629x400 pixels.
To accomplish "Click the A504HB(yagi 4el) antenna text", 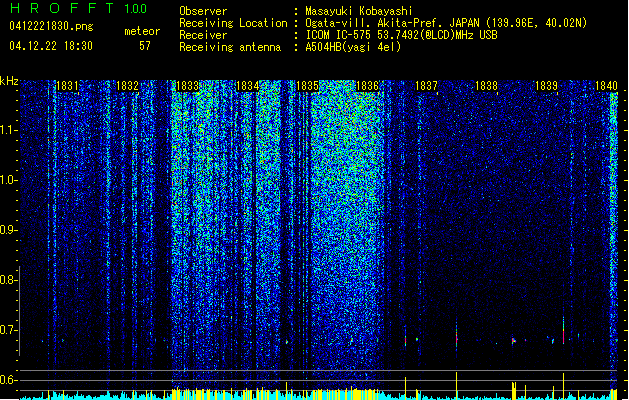I will tap(353, 47).
